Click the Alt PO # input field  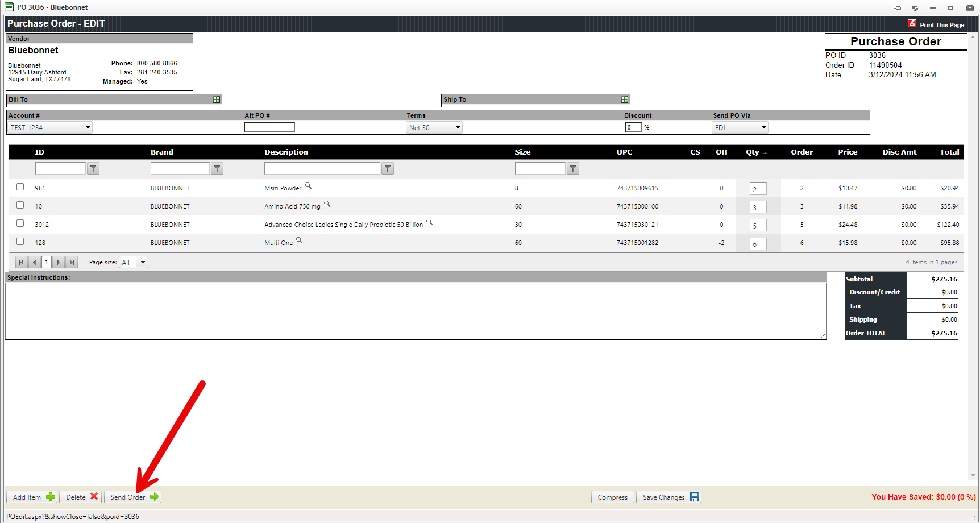pyautogui.click(x=269, y=127)
